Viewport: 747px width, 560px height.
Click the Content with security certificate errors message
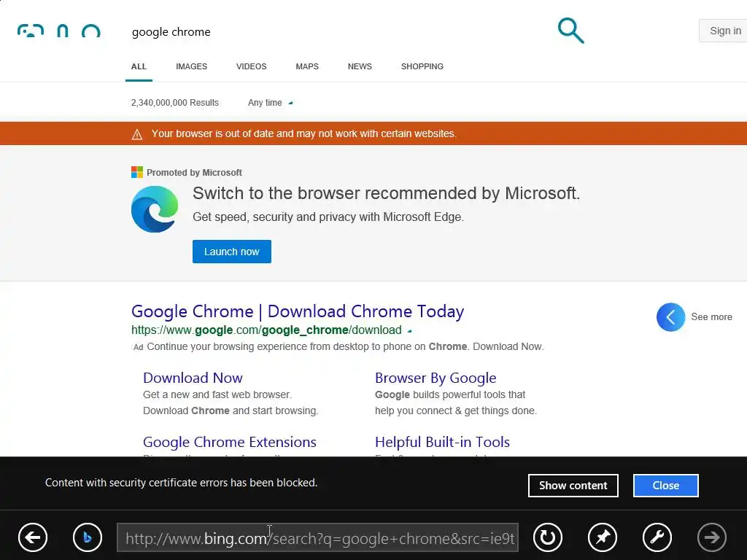181,483
